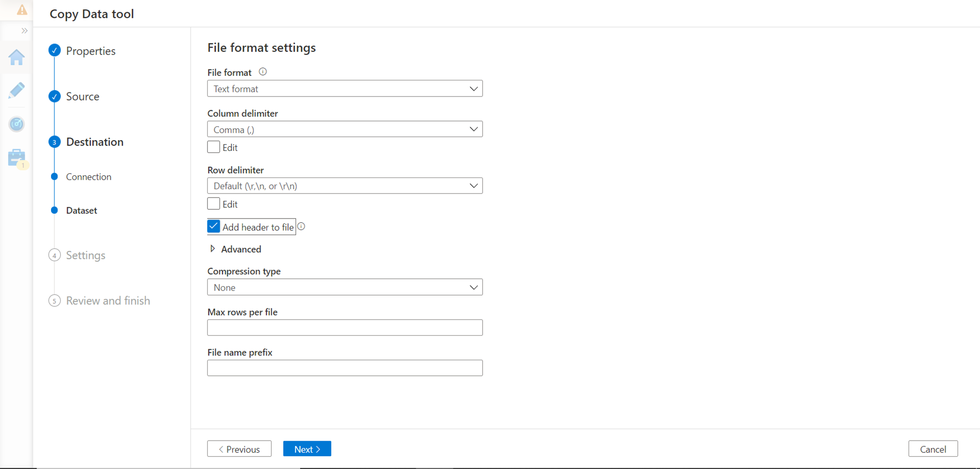Enable Edit checkbox under Column delimiter

(x=214, y=147)
